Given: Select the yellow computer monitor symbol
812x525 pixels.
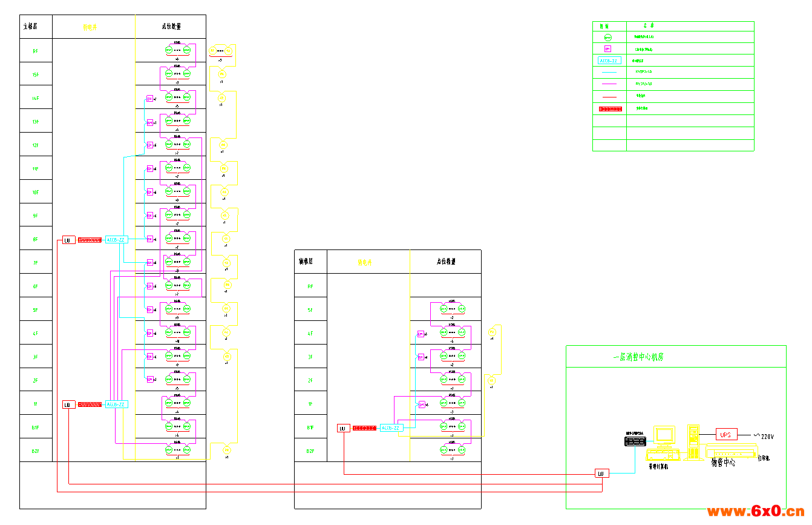Looking at the screenshot, I should point(664,436).
